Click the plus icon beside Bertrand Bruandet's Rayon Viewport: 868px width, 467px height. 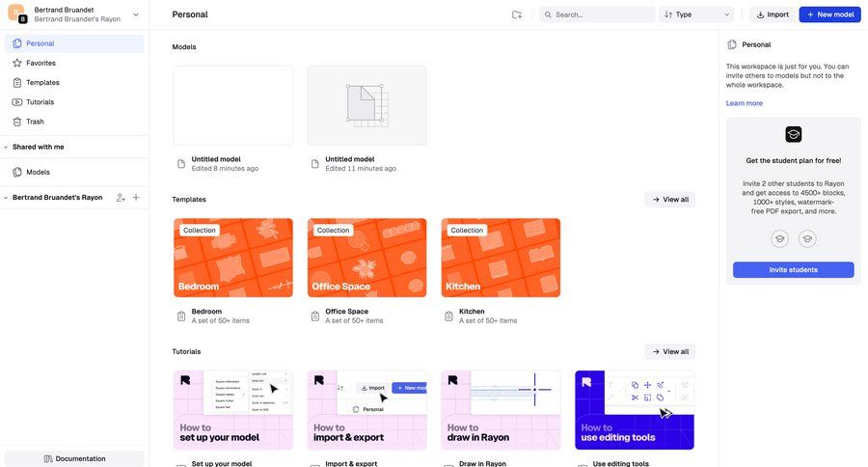point(136,198)
